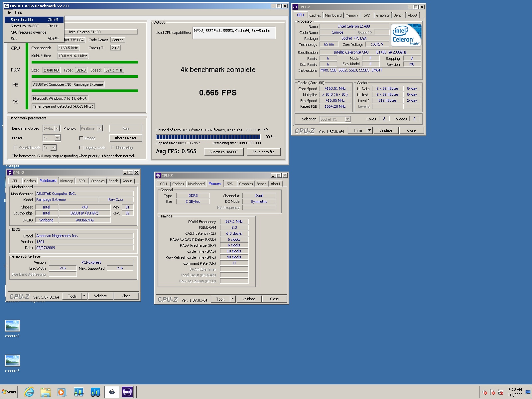Click Validate in CPU-Z CPU window

click(386, 130)
